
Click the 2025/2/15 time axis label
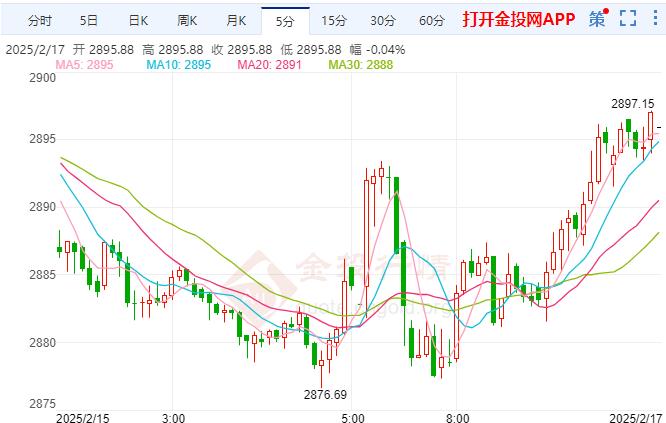pyautogui.click(x=83, y=418)
